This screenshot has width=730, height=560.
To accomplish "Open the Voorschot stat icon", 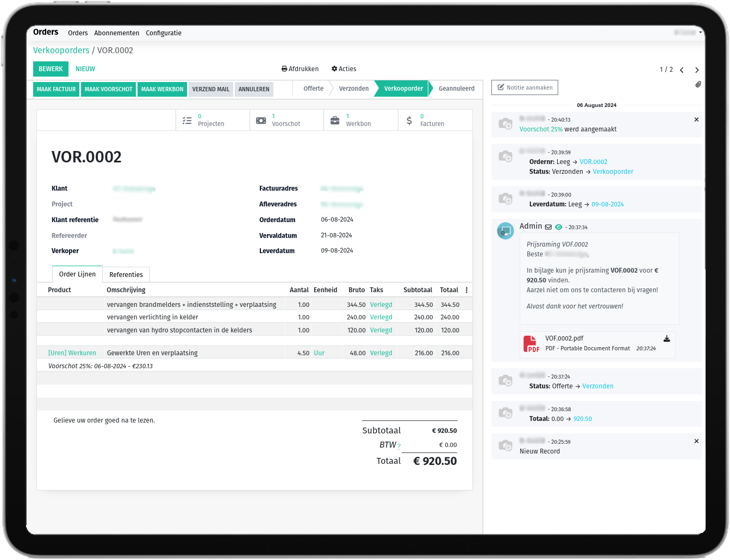I will click(261, 119).
